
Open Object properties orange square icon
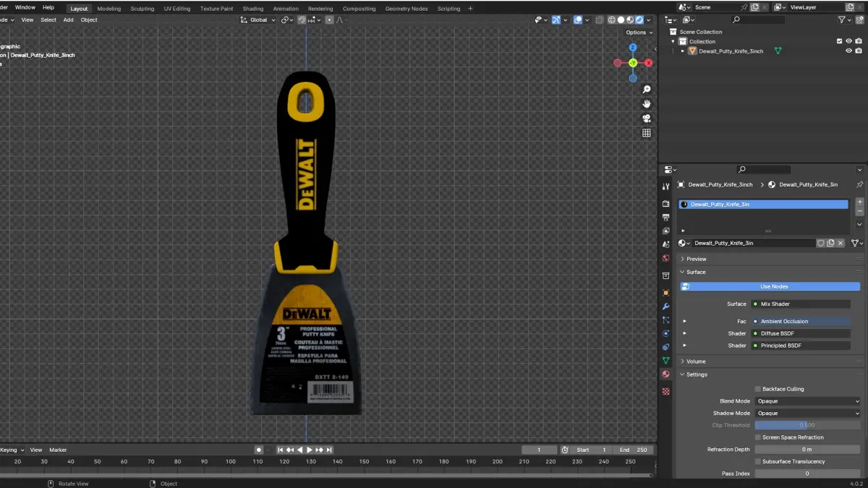(x=665, y=293)
